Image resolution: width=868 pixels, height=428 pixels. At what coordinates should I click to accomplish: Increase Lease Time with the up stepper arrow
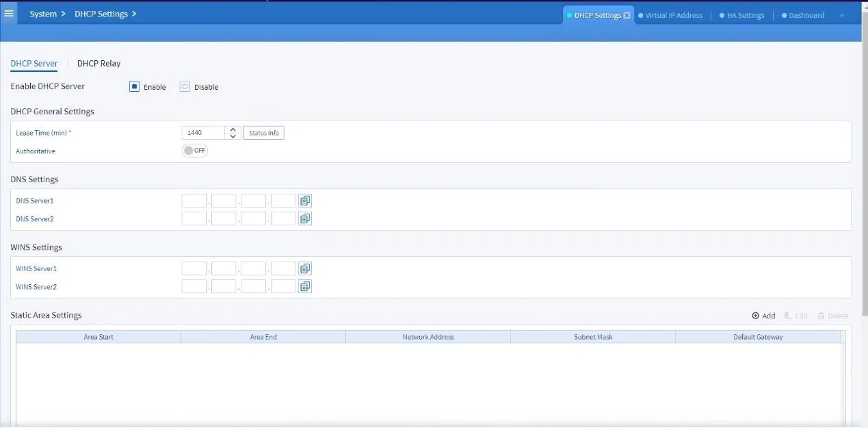[233, 129]
